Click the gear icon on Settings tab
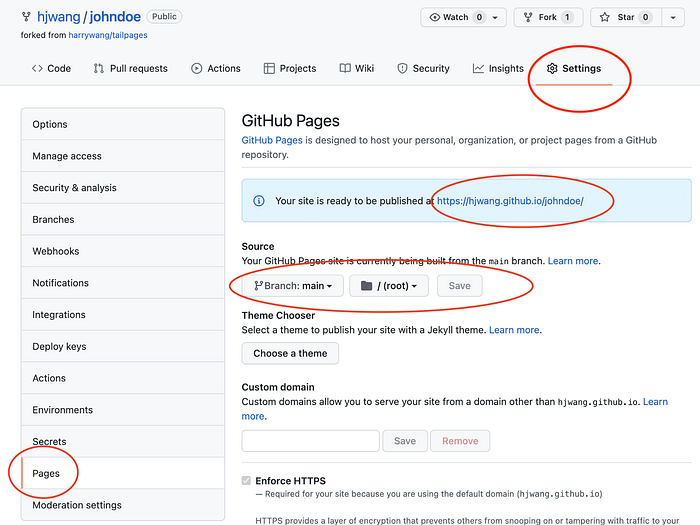The height and width of the screenshot is (525, 700). click(552, 68)
